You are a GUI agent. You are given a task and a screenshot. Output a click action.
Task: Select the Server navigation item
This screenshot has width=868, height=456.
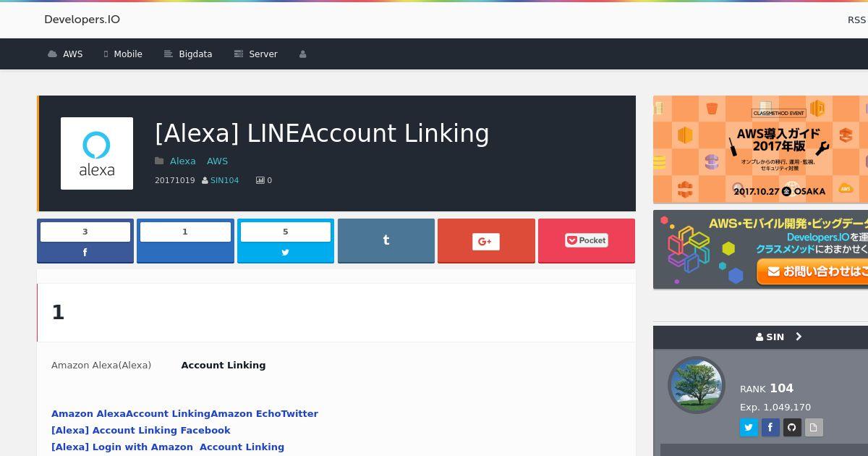tap(256, 54)
